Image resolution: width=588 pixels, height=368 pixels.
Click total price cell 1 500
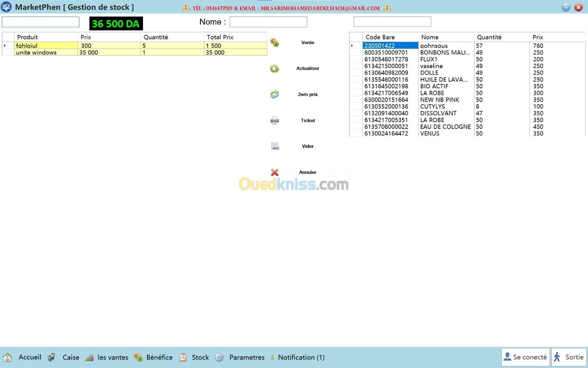(x=236, y=46)
